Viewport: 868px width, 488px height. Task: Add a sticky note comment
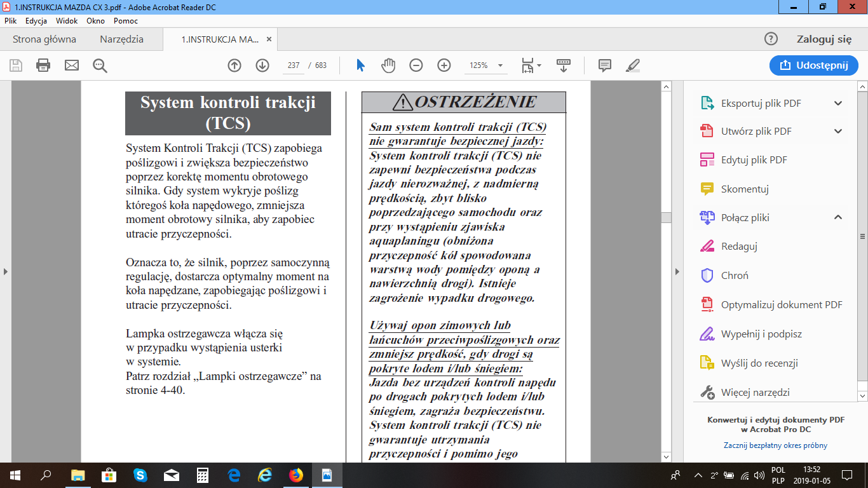click(604, 65)
